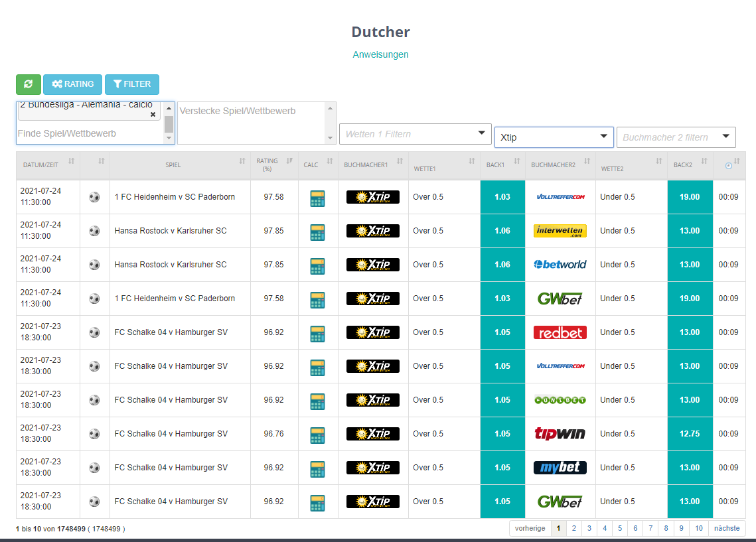Sort by RATING (%) column
Screen dimensions: 756x542
pyautogui.click(x=289, y=161)
